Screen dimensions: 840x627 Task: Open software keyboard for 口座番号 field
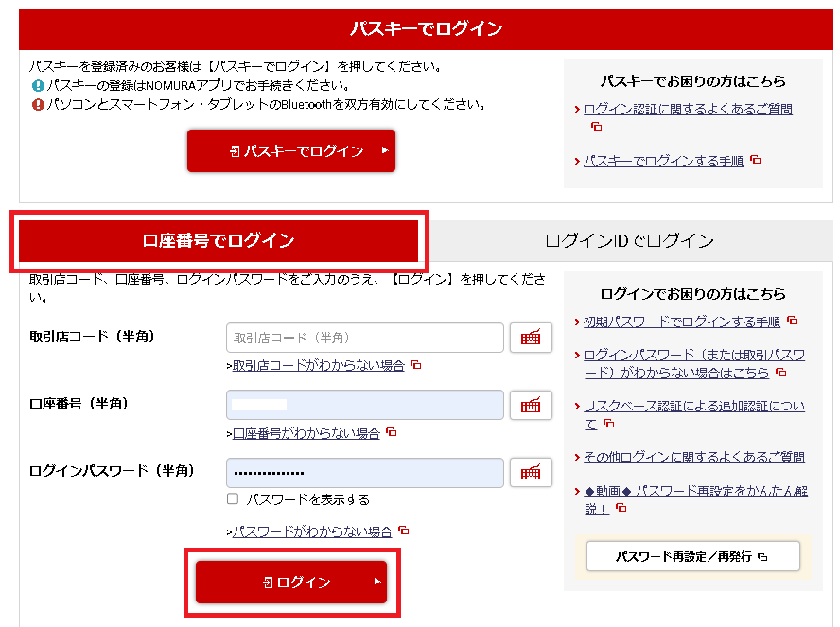[531, 406]
